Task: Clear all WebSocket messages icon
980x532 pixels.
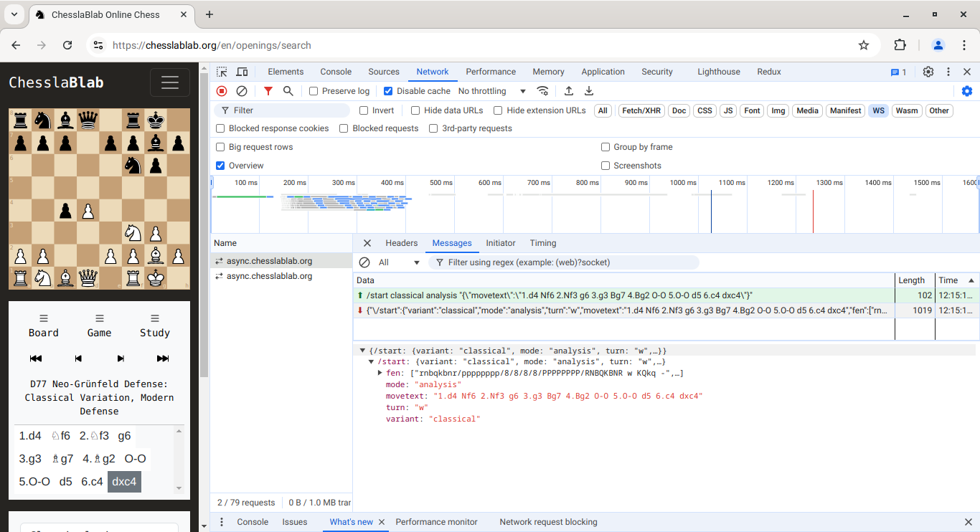Action: [x=364, y=262]
